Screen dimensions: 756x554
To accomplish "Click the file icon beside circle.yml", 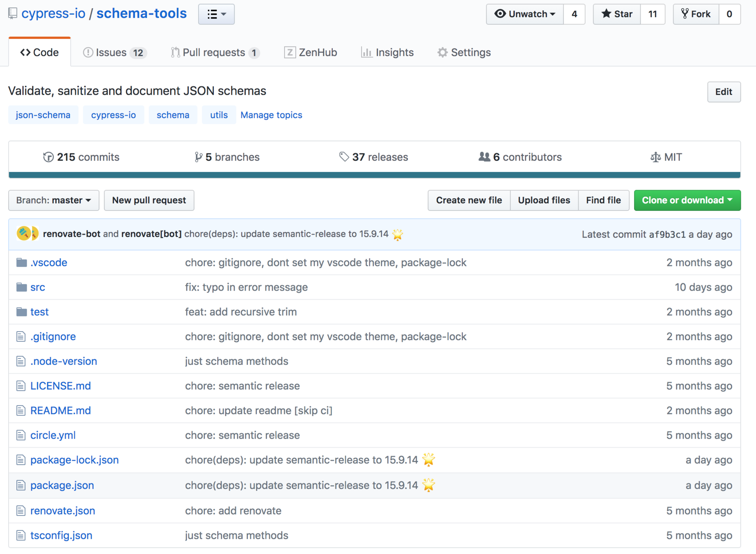I will coord(21,435).
